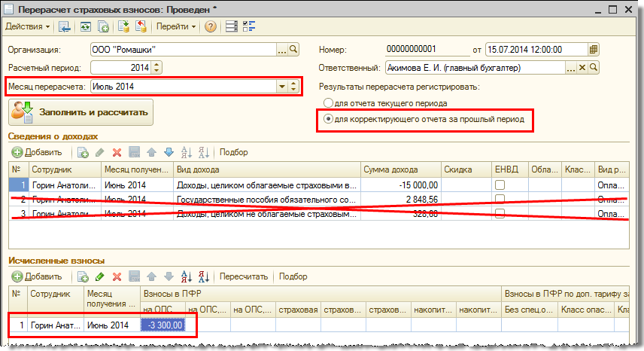Image resolution: width=644 pixels, height=351 pixels.
Task: Toggle ЕНВД checkbox in income row 1
Action: tap(500, 185)
